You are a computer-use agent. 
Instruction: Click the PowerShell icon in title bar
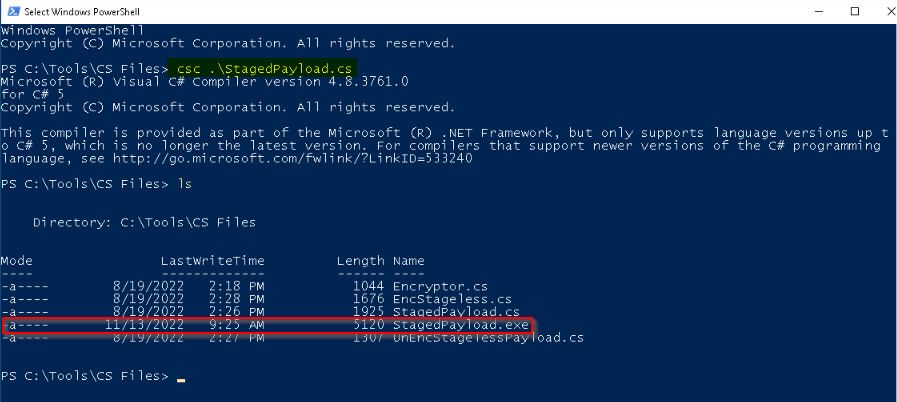point(13,11)
